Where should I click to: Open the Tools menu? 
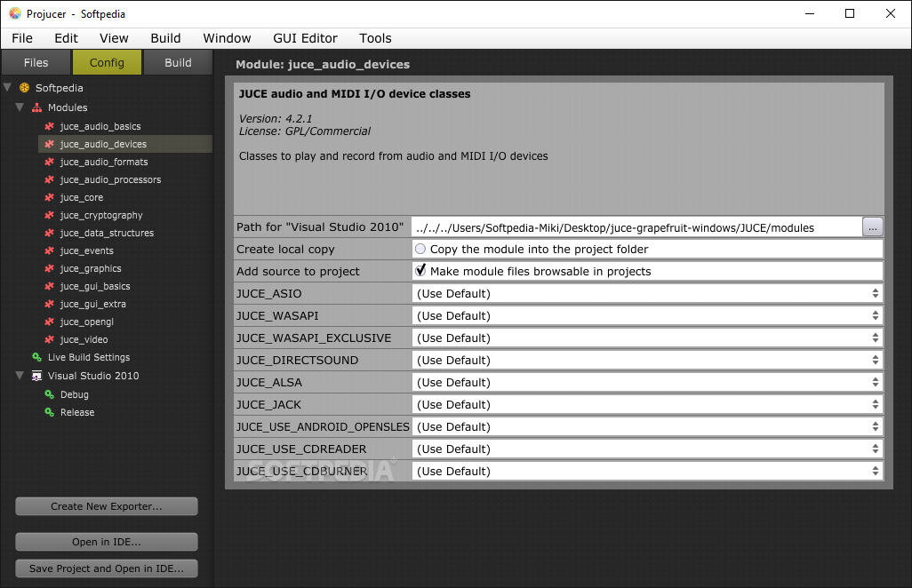click(x=375, y=38)
